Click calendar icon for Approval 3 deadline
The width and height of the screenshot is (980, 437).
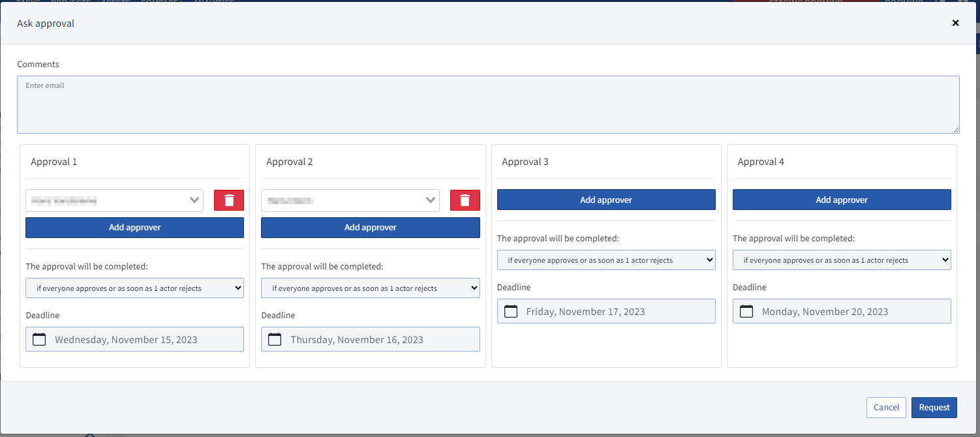point(511,311)
